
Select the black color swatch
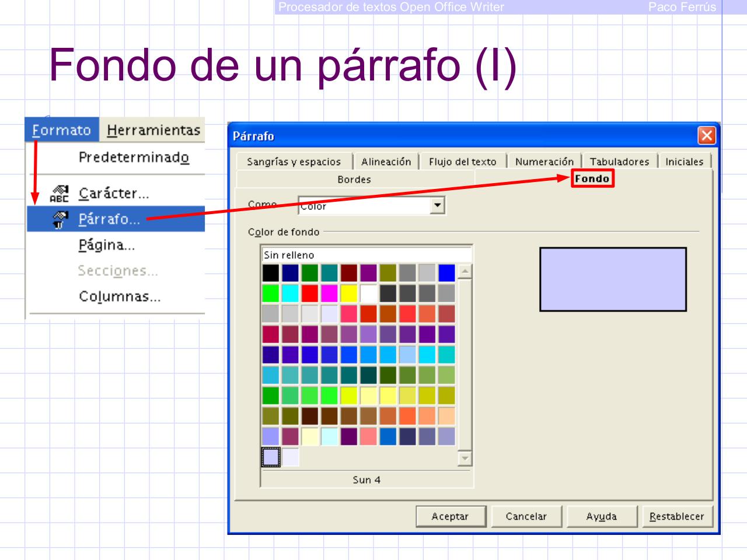point(271,272)
